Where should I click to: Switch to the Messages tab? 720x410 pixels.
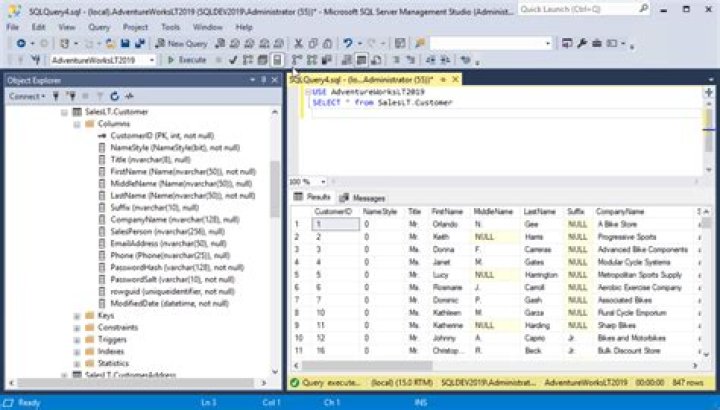[362, 198]
